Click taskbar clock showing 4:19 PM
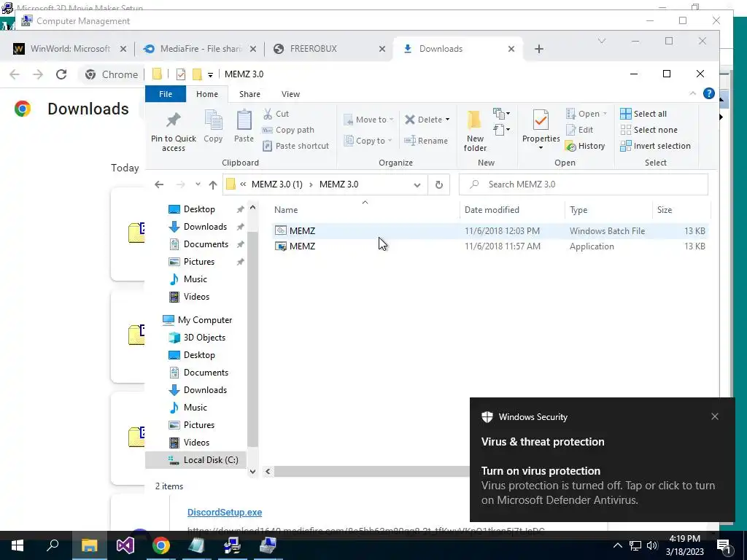The height and width of the screenshot is (560, 747). click(684, 545)
